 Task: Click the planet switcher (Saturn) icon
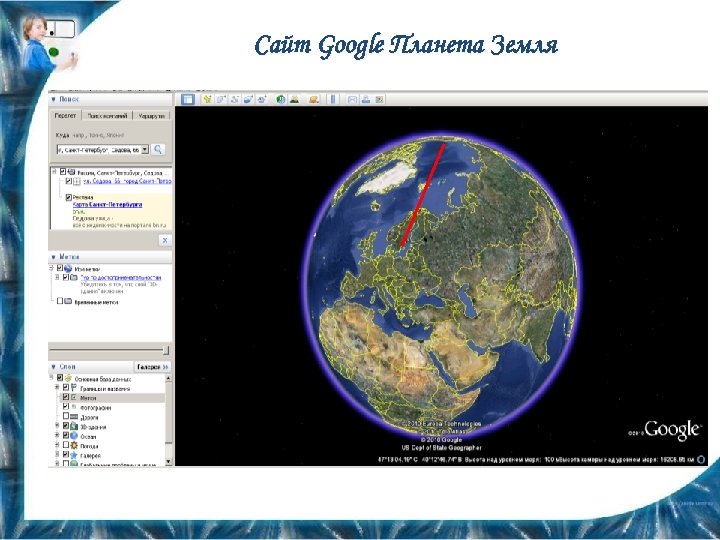point(314,99)
